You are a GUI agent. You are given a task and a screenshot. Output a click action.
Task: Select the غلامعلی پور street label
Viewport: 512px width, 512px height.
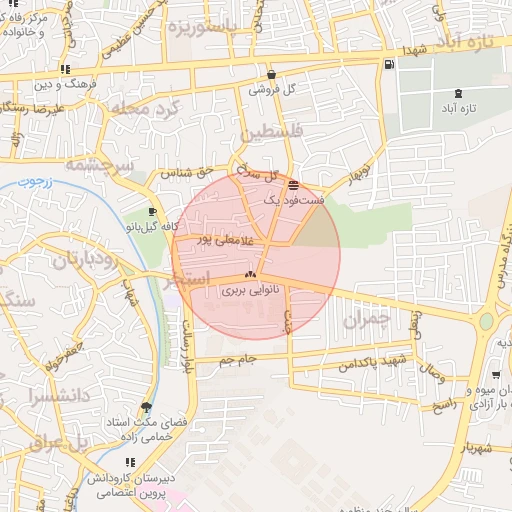point(225,240)
